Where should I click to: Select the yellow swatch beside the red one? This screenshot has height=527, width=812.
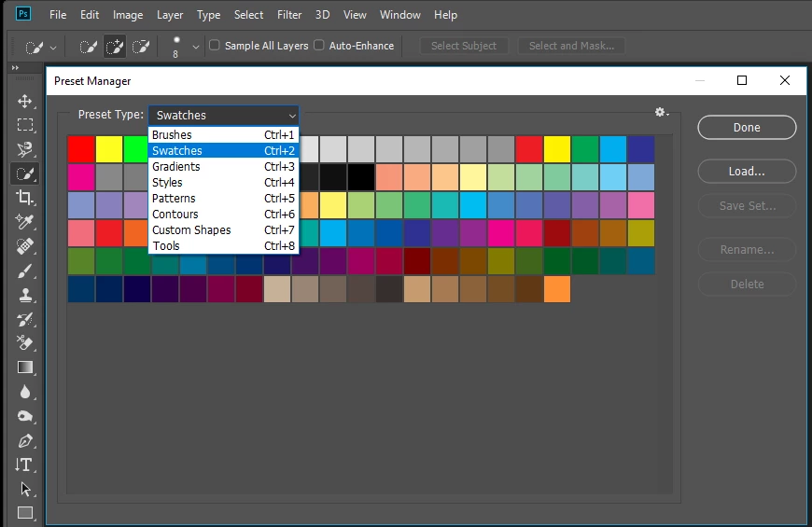click(x=109, y=149)
